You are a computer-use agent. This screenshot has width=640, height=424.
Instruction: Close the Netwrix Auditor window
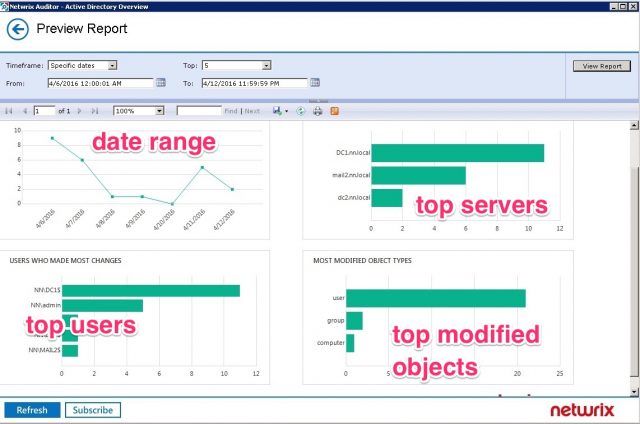coord(632,6)
